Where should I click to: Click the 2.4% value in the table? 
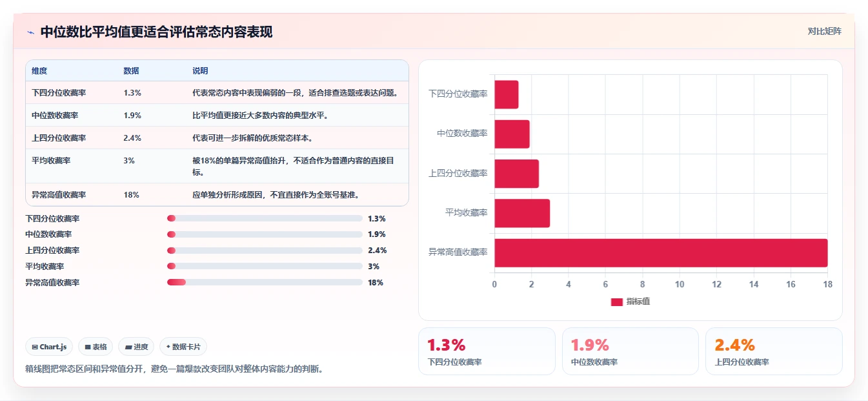132,138
